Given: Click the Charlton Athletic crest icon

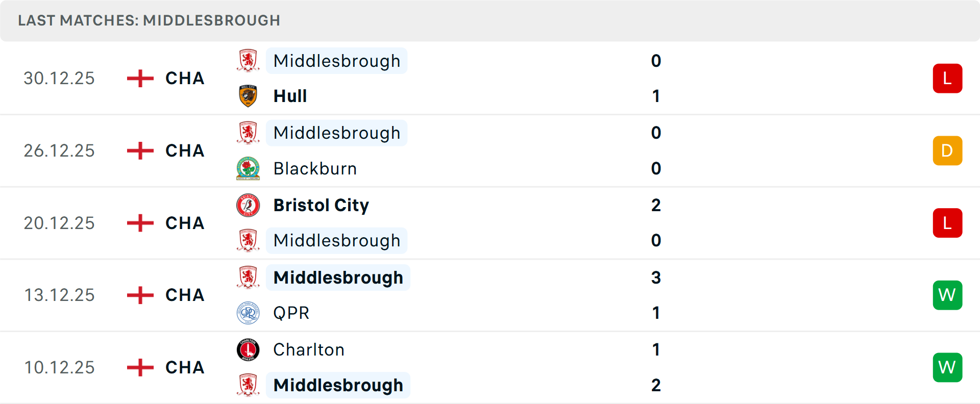Looking at the screenshot, I should click(248, 349).
